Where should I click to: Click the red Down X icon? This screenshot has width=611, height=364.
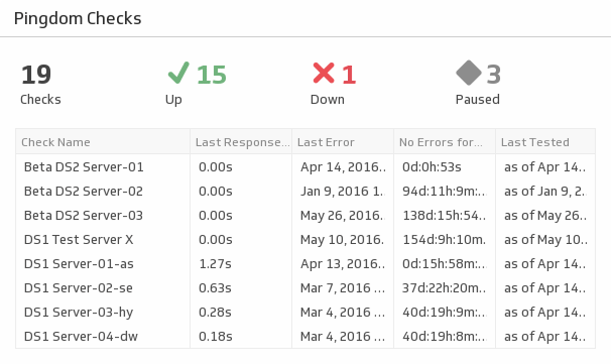pyautogui.click(x=323, y=73)
